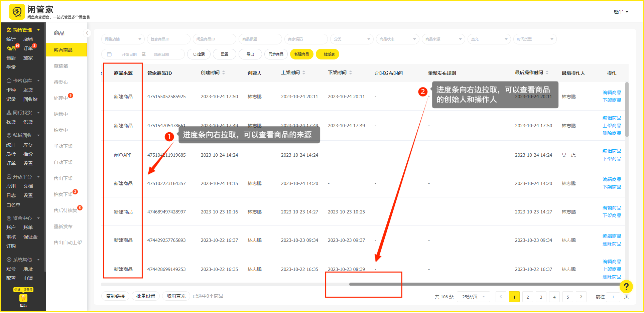Image resolution: width=644 pixels, height=313 pixels.
Task: Sort the table by 上架时间 arrows
Action: (x=304, y=72)
